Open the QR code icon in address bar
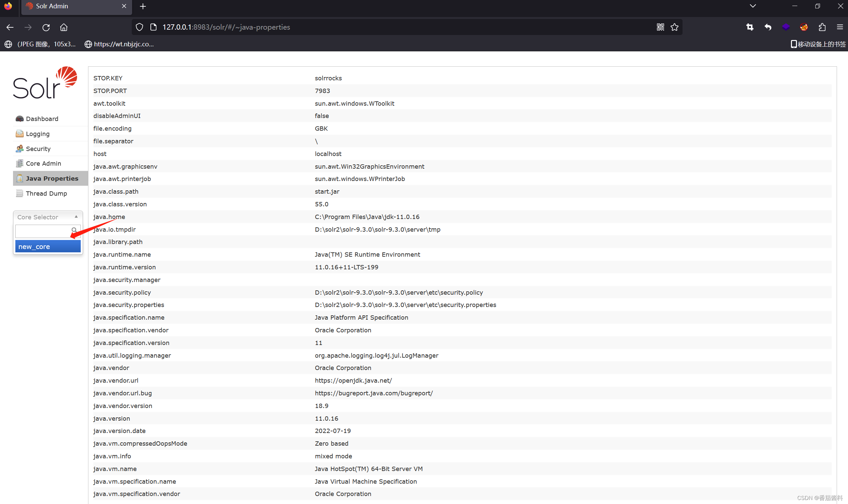 click(x=660, y=27)
